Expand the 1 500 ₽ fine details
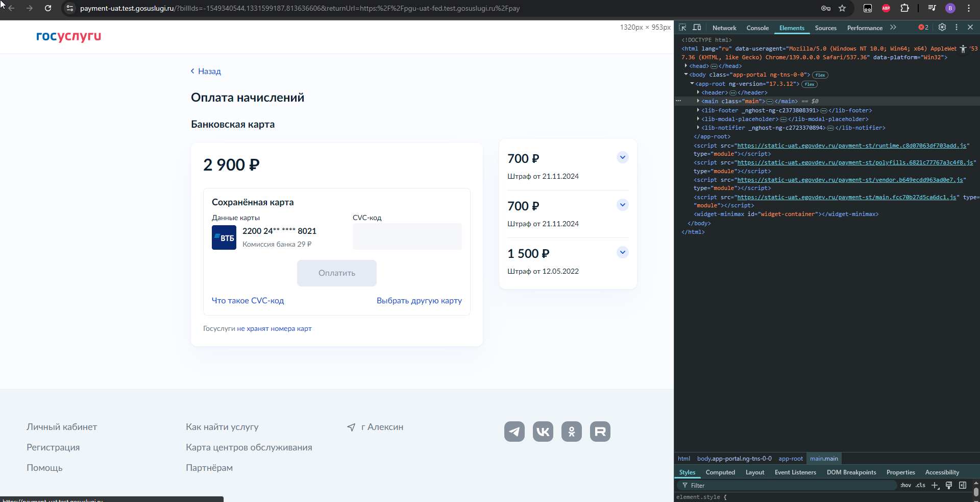This screenshot has width=980, height=502. [x=622, y=252]
